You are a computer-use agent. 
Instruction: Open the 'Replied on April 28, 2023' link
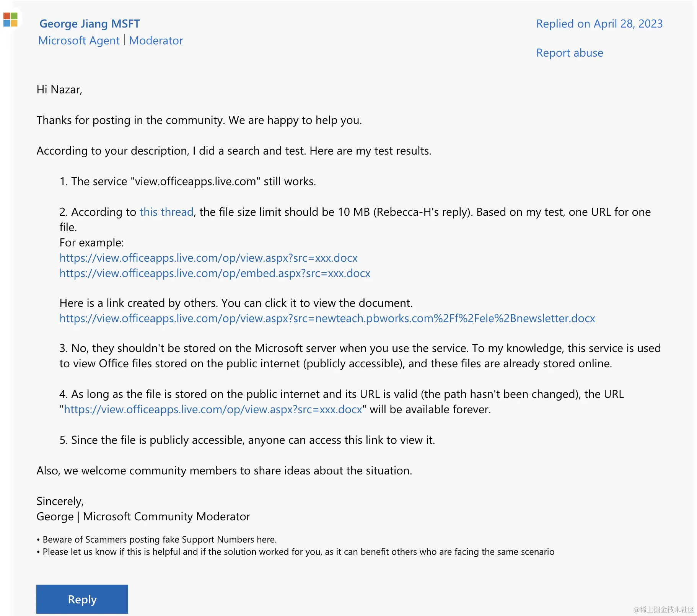599,24
